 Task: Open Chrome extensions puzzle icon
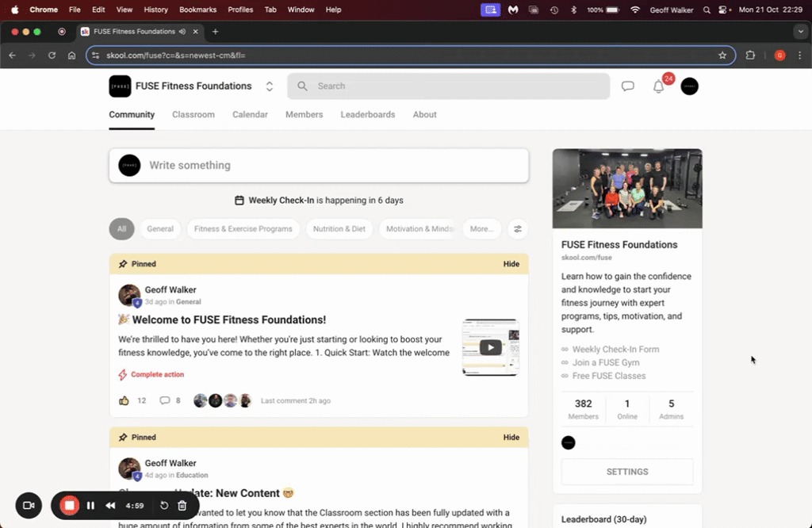(750, 55)
